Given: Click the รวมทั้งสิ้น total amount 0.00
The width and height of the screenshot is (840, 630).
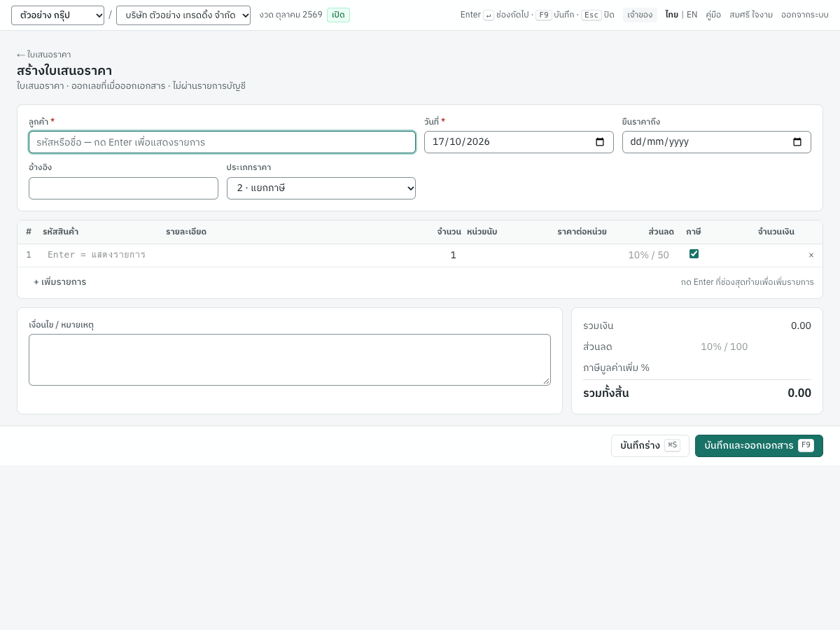Looking at the screenshot, I should click(799, 393).
